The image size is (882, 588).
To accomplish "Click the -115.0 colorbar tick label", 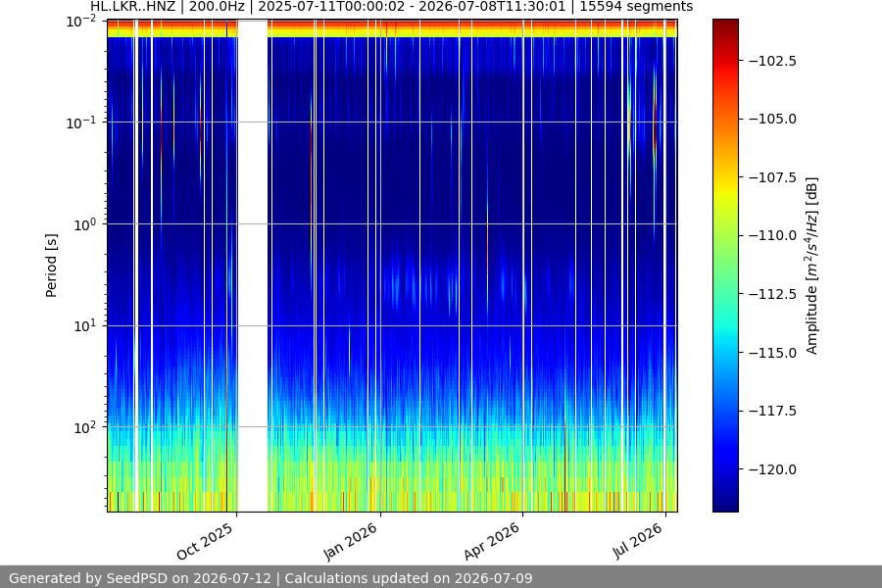I will [773, 353].
